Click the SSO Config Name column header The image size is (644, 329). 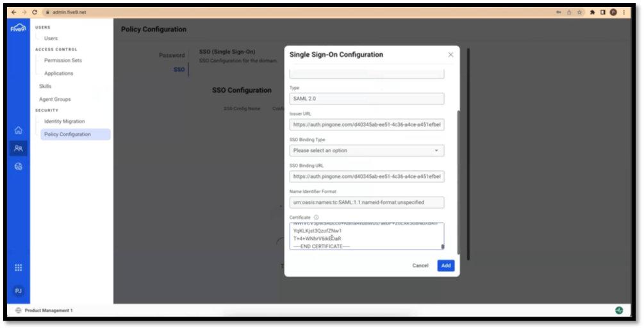(x=242, y=109)
